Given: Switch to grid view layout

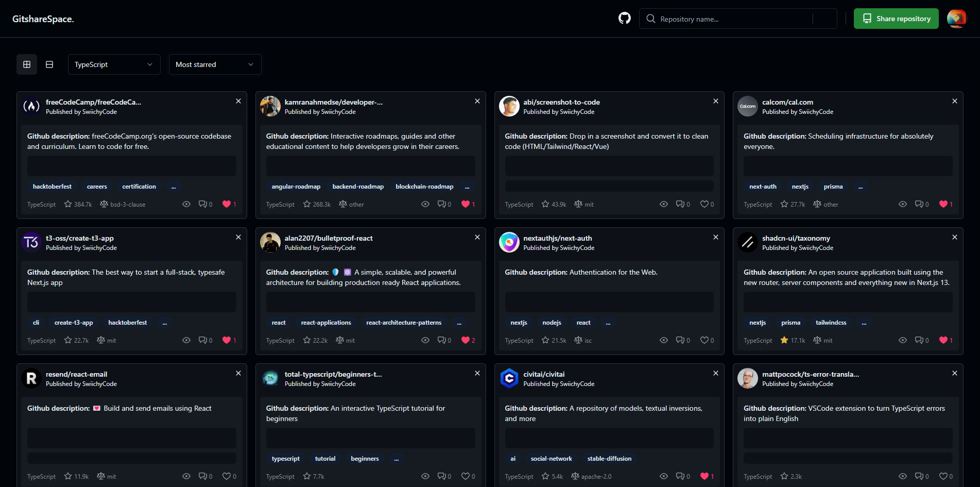Looking at the screenshot, I should [x=26, y=64].
